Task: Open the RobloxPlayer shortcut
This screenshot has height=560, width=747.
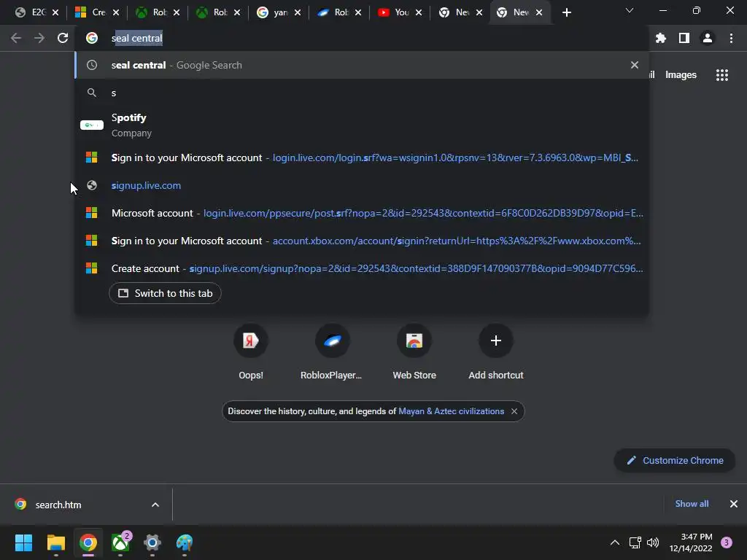Action: pyautogui.click(x=332, y=352)
